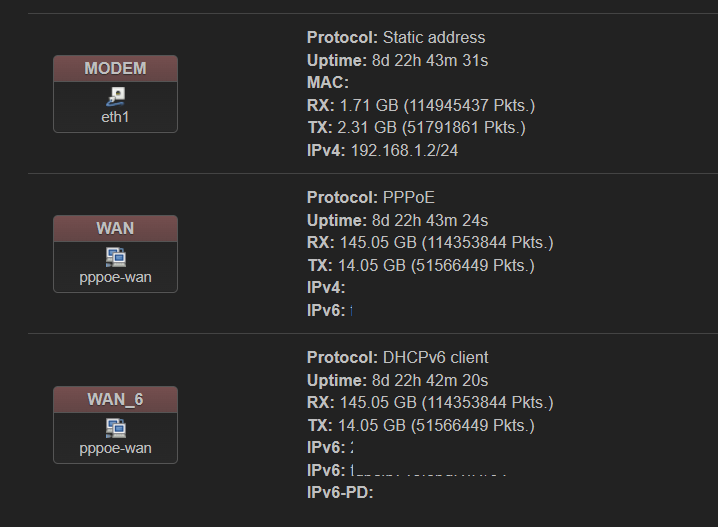Screen dimensions: 718x527
Task: Click the PPPoE protocol text
Action: tap(409, 198)
